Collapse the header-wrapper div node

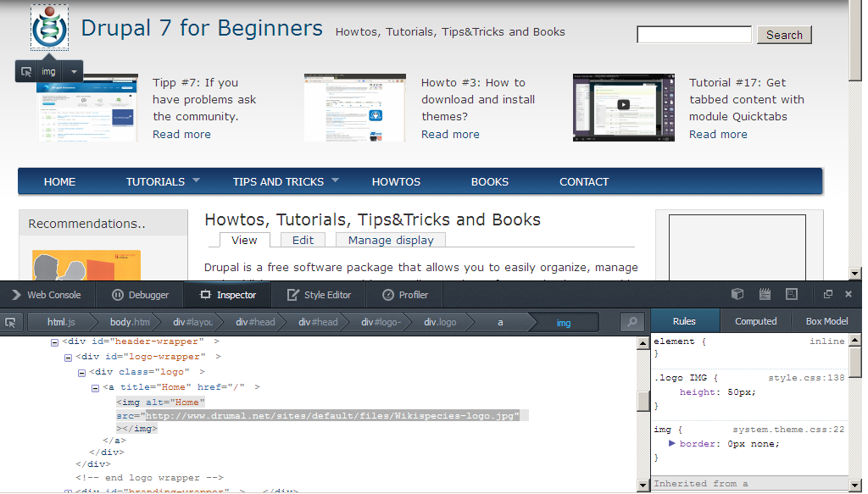coord(54,342)
